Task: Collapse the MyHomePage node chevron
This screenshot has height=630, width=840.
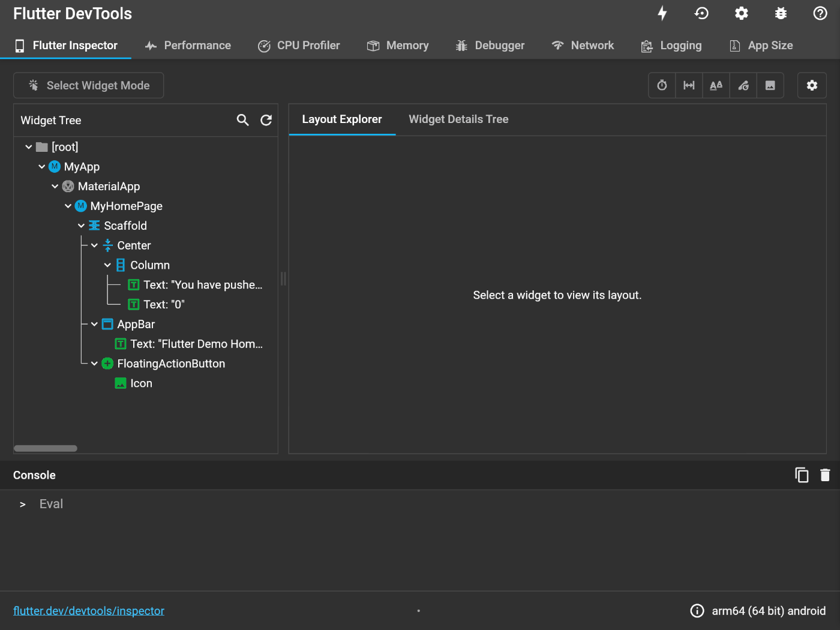Action: 68,206
